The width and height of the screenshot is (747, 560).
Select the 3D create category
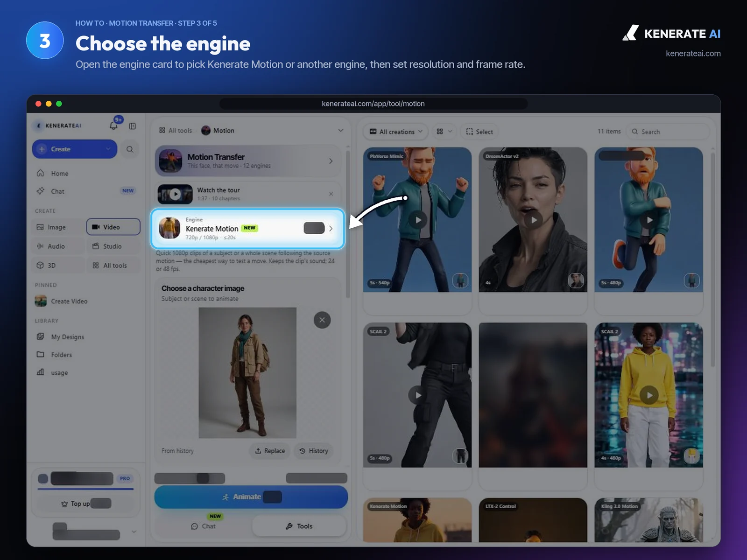click(58, 265)
